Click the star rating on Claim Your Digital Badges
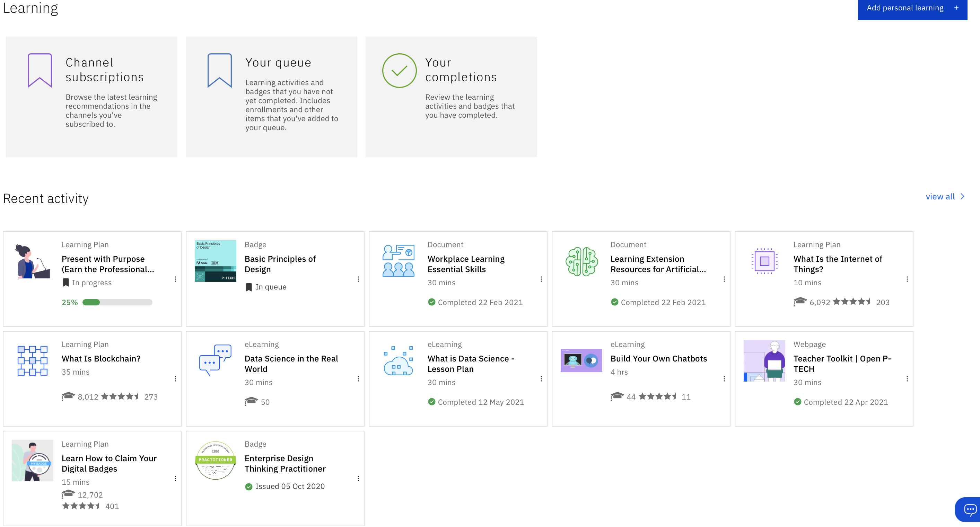 coord(81,506)
